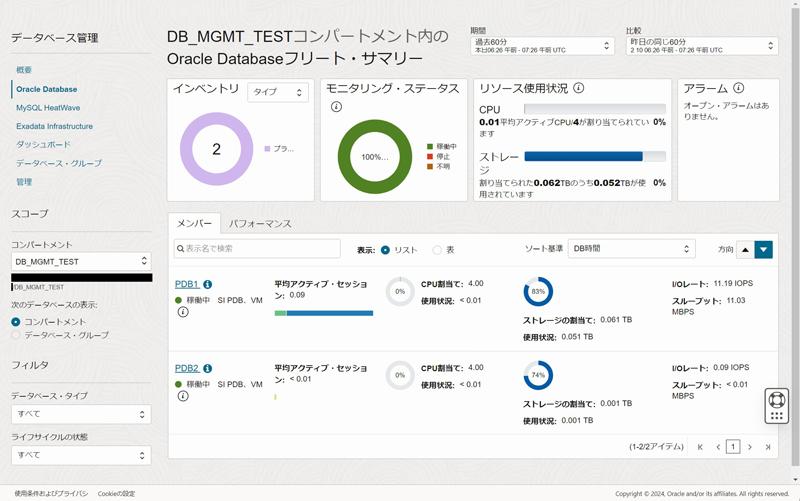Switch to メンバー tab

coord(194,223)
